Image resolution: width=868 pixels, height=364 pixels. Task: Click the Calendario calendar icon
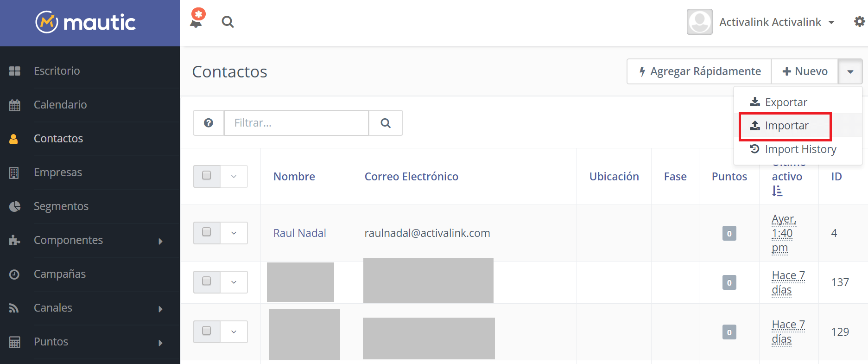tap(15, 105)
